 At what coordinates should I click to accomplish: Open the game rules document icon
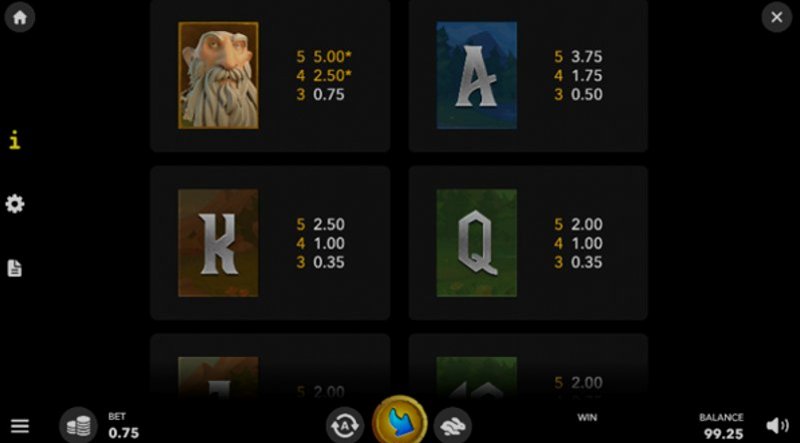click(x=15, y=268)
